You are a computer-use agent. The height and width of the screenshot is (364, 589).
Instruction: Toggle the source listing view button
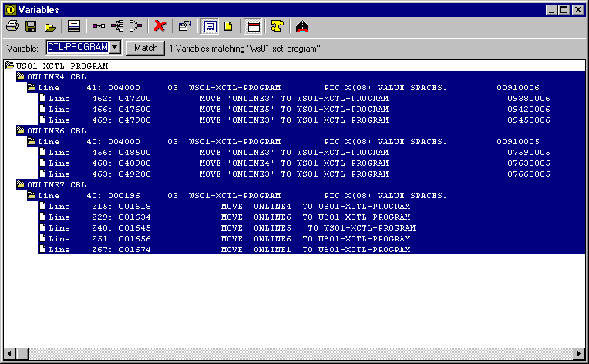tap(210, 25)
